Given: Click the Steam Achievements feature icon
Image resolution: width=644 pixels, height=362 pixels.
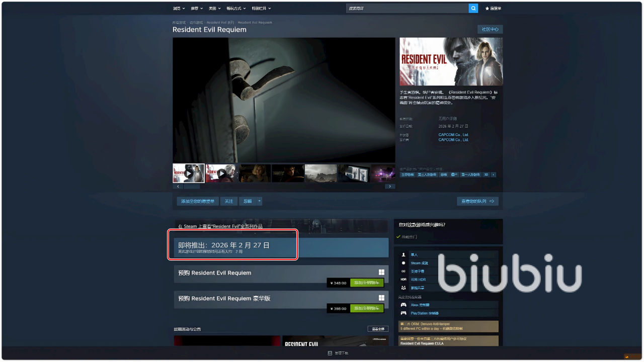Looking at the screenshot, I should click(404, 263).
